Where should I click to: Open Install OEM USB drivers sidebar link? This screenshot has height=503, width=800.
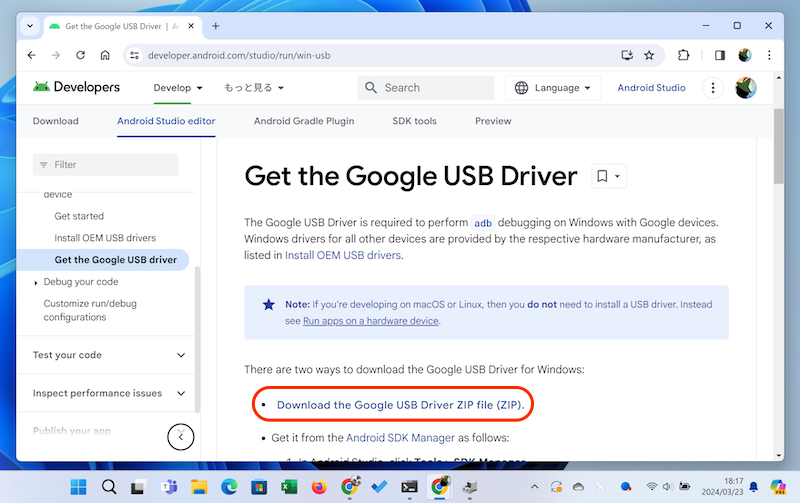pyautogui.click(x=105, y=238)
